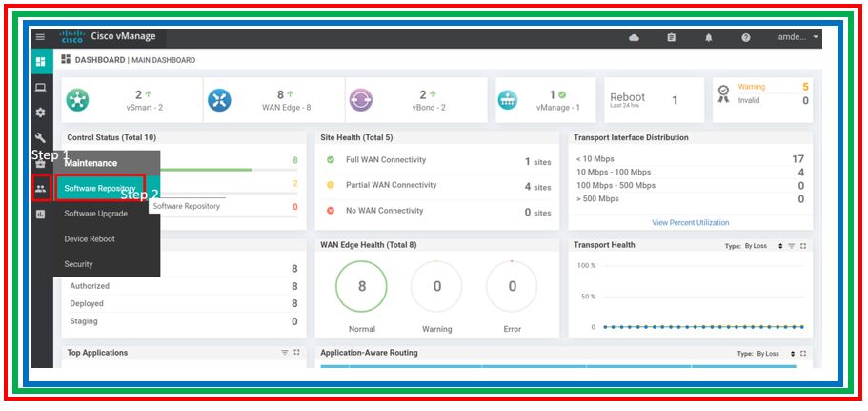Open the Transport Health Type By Loss dropdown
The width and height of the screenshot is (868, 411).
pyautogui.click(x=758, y=246)
